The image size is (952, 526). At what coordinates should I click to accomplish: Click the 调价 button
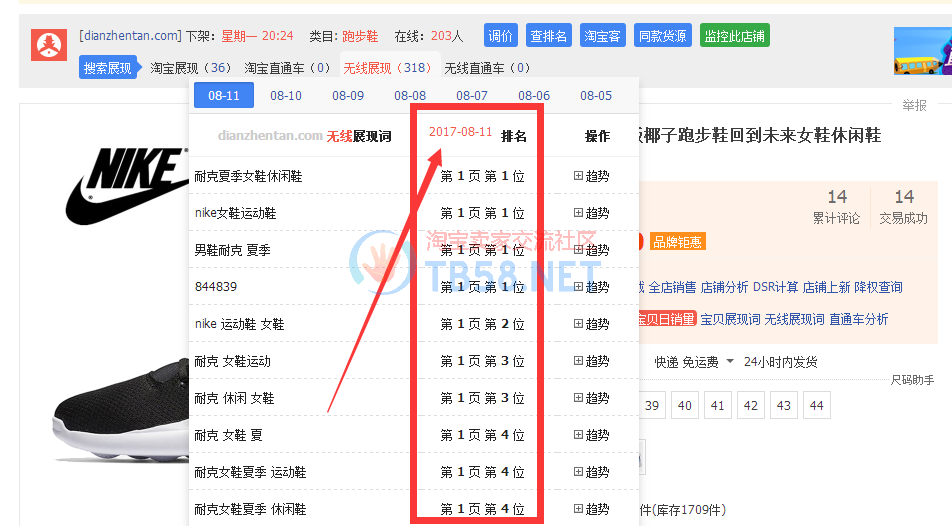coord(501,36)
